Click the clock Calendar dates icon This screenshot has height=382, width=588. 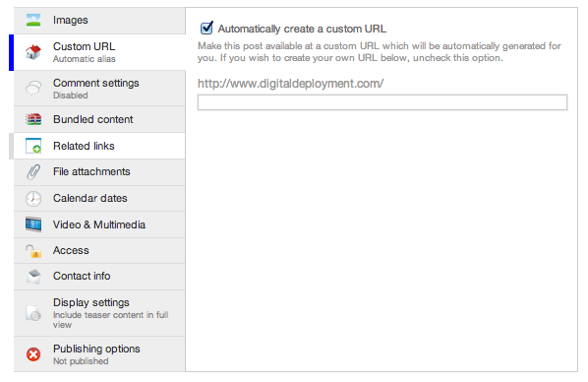33,198
